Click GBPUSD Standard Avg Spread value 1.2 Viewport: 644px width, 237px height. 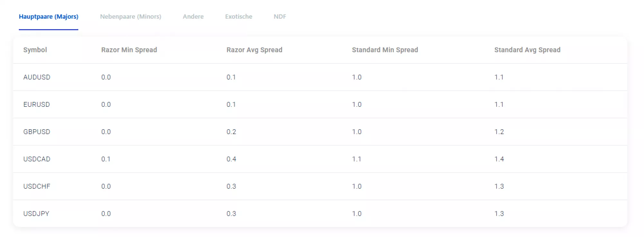[x=499, y=132]
